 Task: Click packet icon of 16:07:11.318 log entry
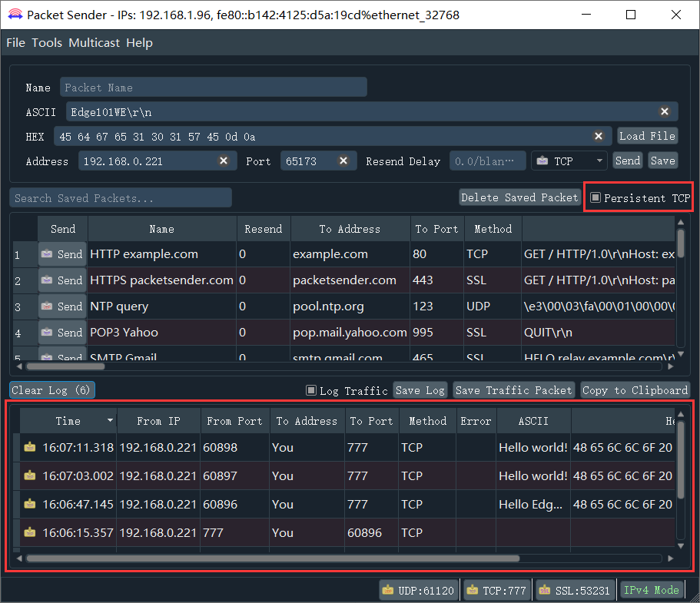(x=30, y=447)
